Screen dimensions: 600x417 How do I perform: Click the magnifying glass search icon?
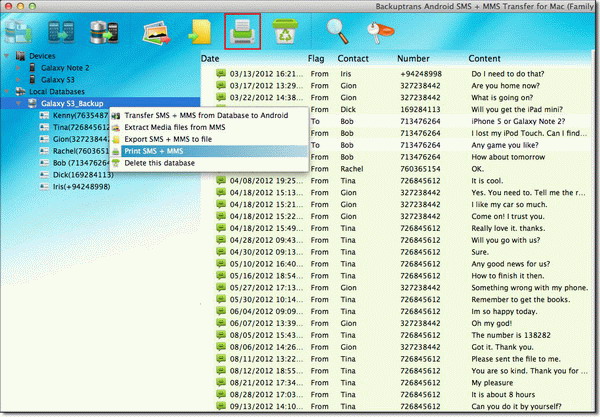[x=338, y=31]
